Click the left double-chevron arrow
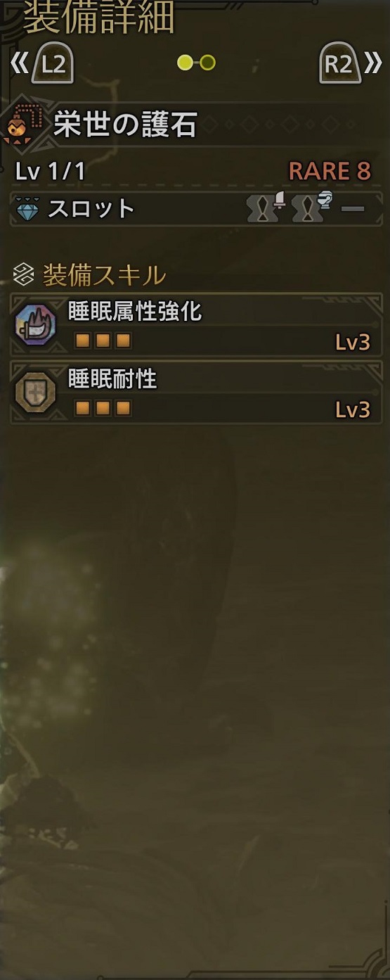390x980 pixels. click(x=18, y=64)
